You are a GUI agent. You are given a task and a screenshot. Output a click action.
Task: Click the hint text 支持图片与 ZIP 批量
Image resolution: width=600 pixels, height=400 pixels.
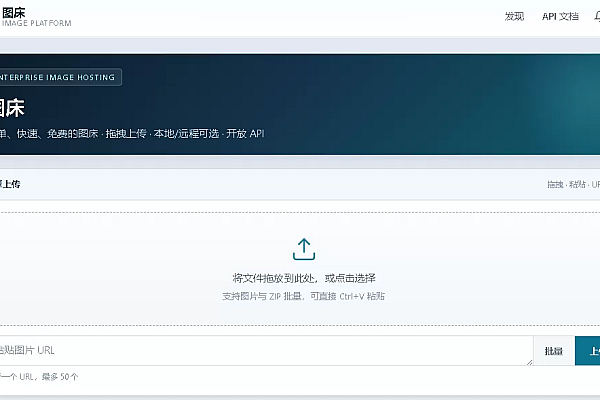262,296
